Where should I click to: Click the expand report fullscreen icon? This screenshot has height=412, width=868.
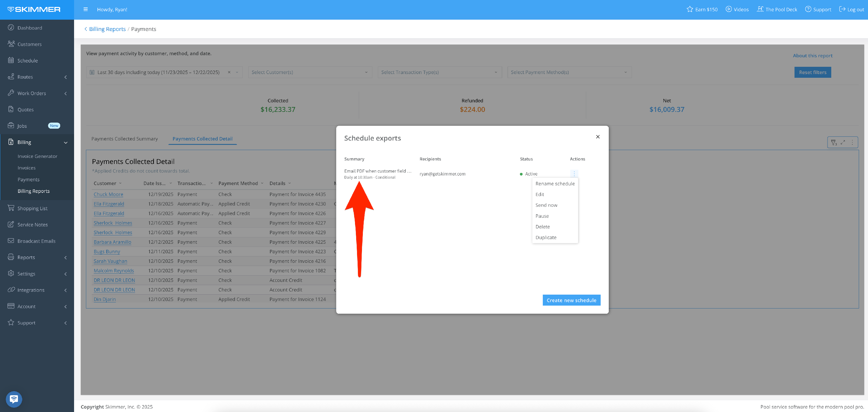click(843, 142)
